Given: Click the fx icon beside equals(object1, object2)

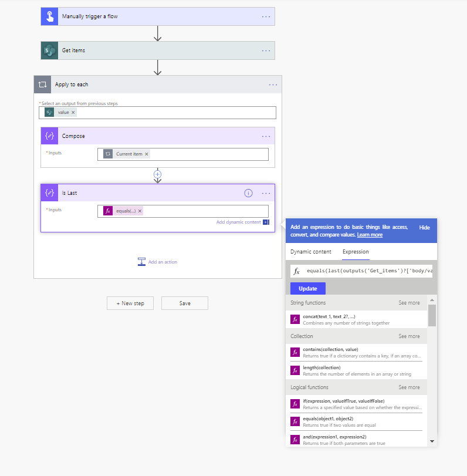Looking at the screenshot, I should [295, 421].
